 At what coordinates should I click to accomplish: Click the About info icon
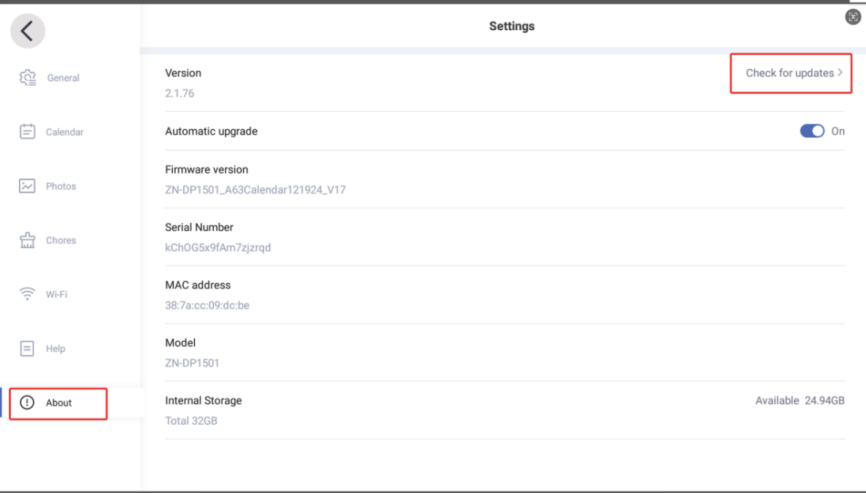[28, 403]
